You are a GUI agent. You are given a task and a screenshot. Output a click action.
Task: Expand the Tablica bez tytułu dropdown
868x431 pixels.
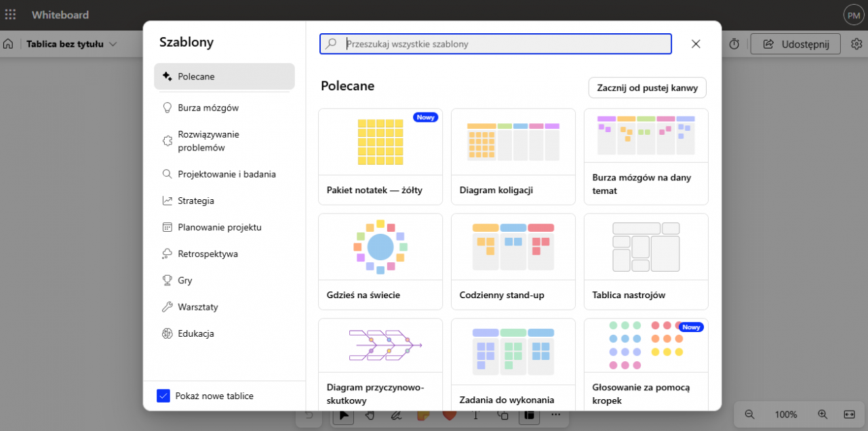113,44
